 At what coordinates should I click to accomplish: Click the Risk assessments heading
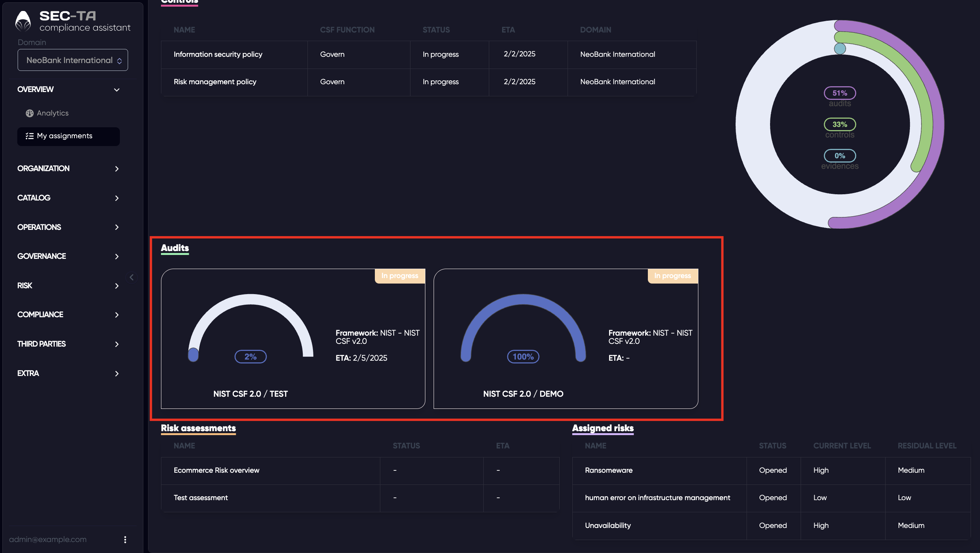(x=198, y=428)
